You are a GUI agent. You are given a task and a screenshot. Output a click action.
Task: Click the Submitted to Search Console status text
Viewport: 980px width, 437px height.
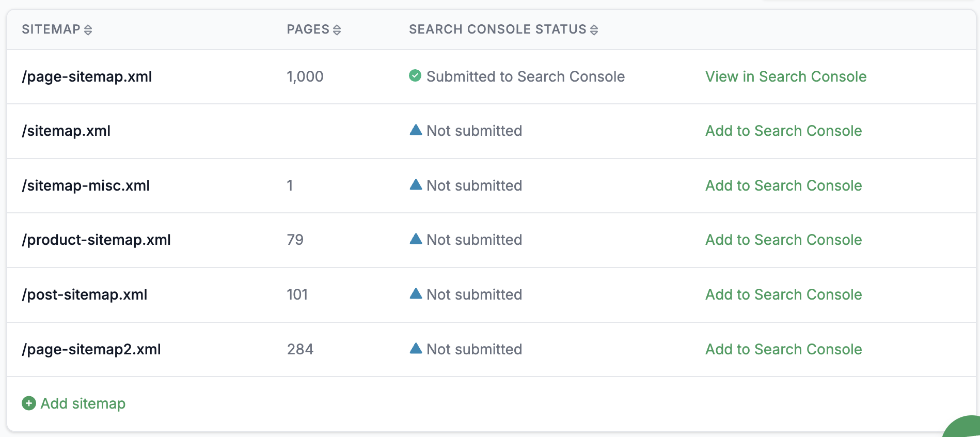click(526, 76)
